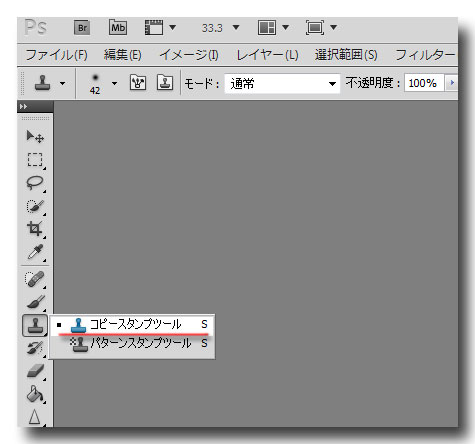Open the ファイル(F) menu
Image resolution: width=475 pixels, height=444 pixels.
pos(56,55)
